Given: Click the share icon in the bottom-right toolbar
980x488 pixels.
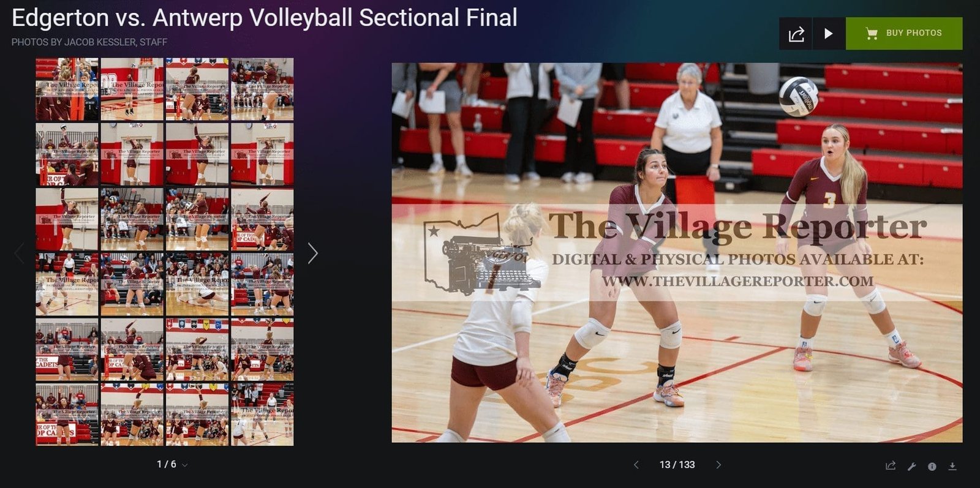Looking at the screenshot, I should (x=891, y=466).
